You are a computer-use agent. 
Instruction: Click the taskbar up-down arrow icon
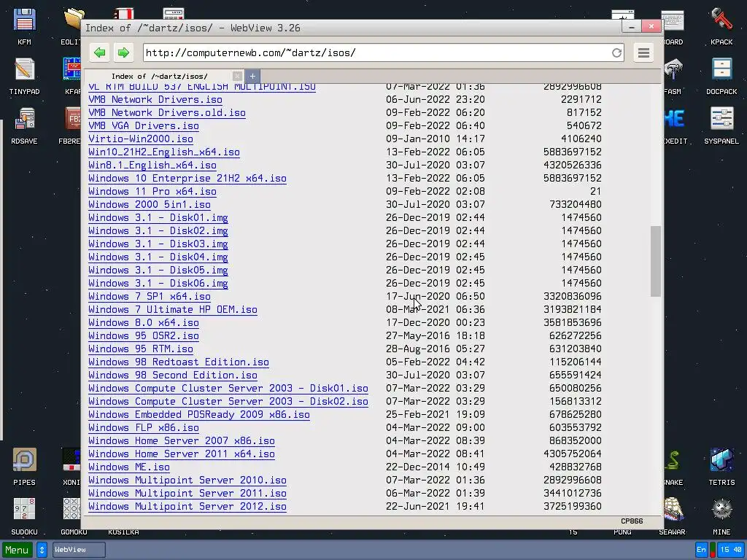click(x=42, y=550)
